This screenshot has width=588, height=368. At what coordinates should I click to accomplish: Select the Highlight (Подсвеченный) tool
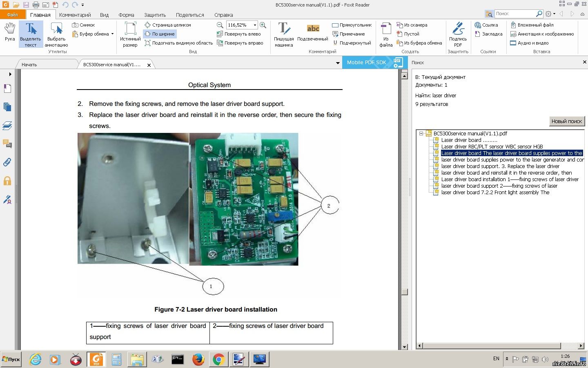(313, 33)
